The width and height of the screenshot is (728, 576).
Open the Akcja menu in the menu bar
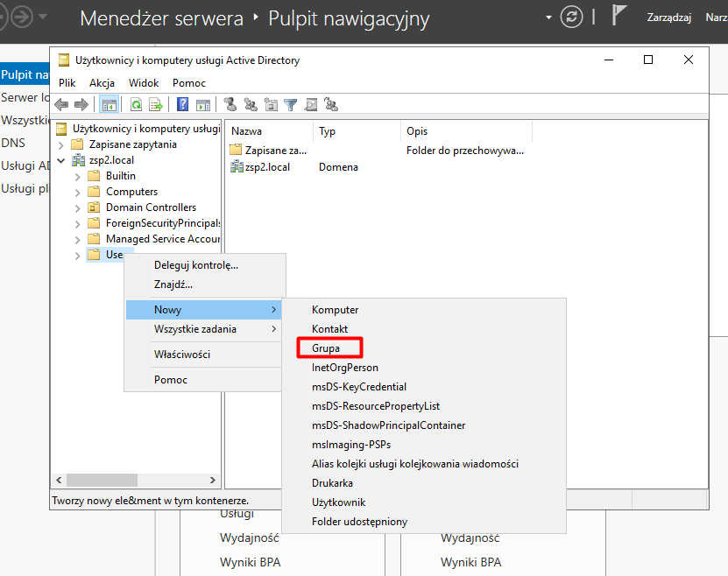102,82
